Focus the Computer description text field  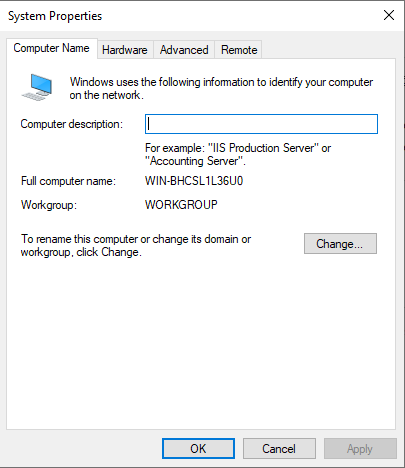point(261,124)
